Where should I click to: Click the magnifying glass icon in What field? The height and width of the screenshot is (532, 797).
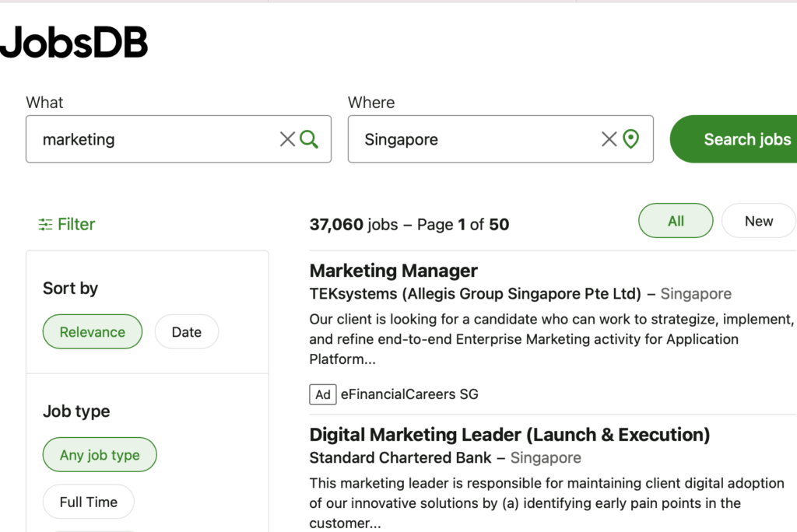point(309,138)
